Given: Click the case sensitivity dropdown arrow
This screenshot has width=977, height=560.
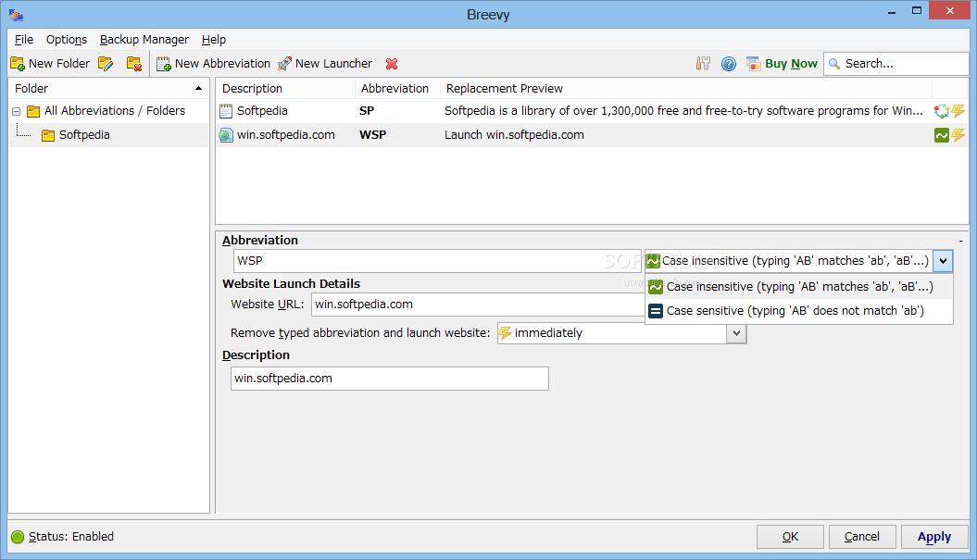Looking at the screenshot, I should [x=943, y=261].
